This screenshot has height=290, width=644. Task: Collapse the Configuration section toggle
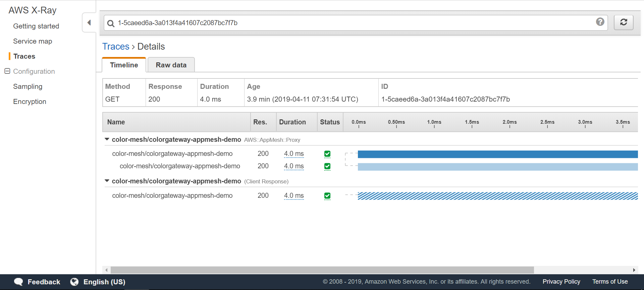point(7,71)
